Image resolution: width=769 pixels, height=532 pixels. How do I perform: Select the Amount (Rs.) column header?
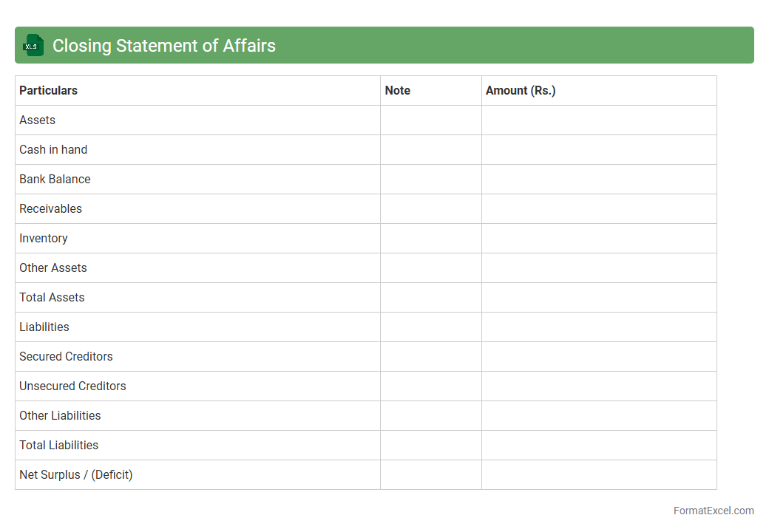point(521,91)
